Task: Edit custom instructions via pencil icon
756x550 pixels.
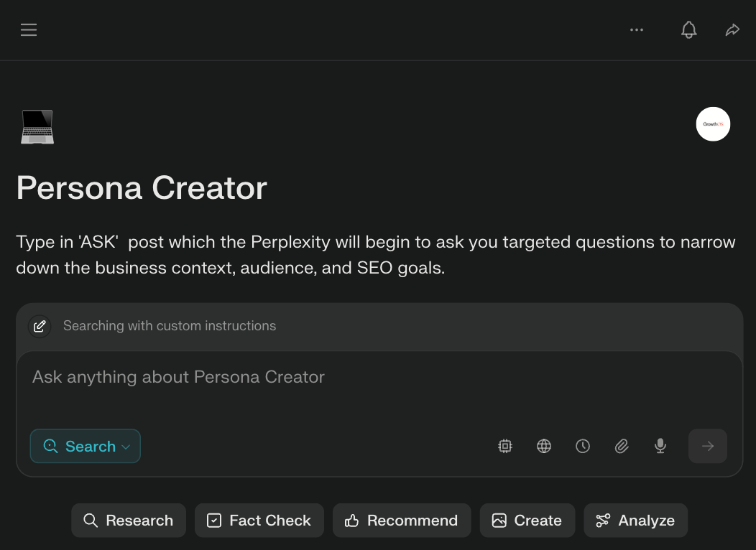Action: [x=40, y=326]
